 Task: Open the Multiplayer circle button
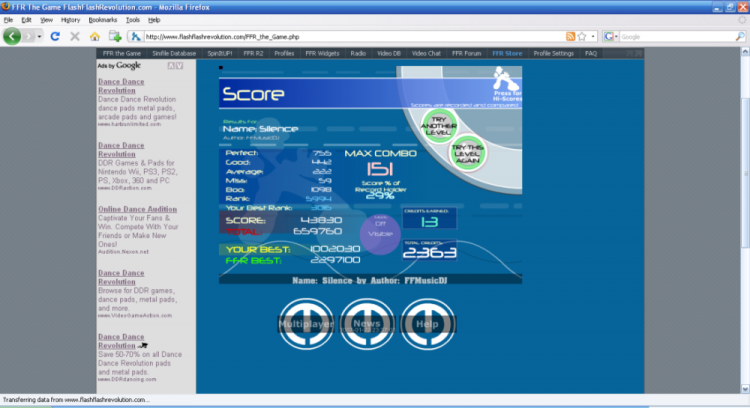pos(306,324)
